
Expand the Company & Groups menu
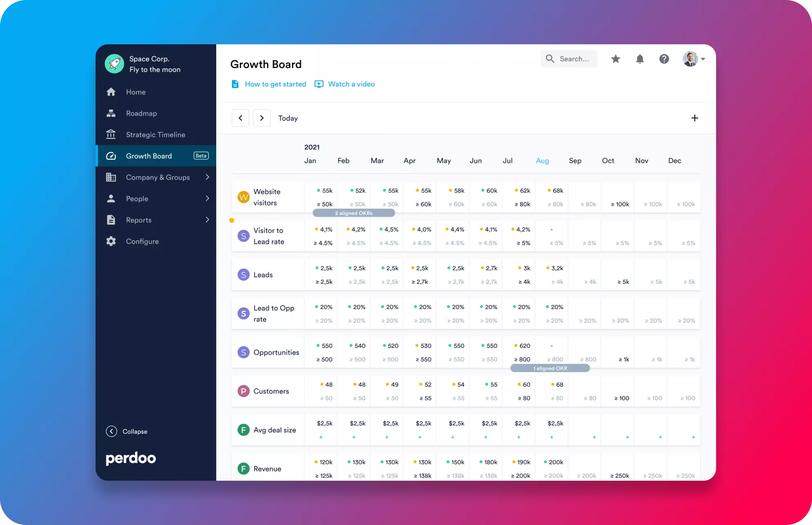coord(207,177)
